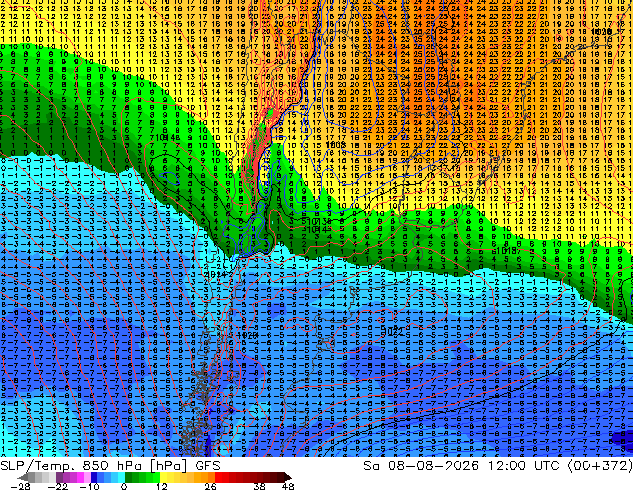Viewport: 634px width, 490px height.
Task: Click the bright red segment of the legend
Action: 222,477
